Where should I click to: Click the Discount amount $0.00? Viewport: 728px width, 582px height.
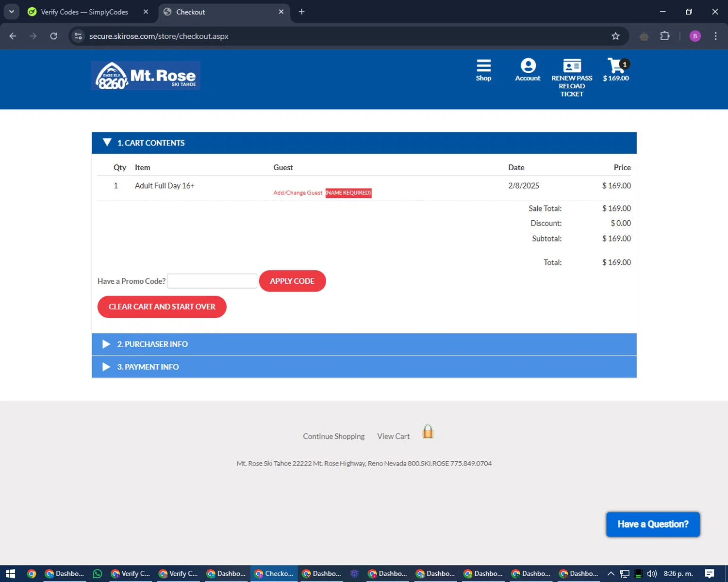point(621,224)
